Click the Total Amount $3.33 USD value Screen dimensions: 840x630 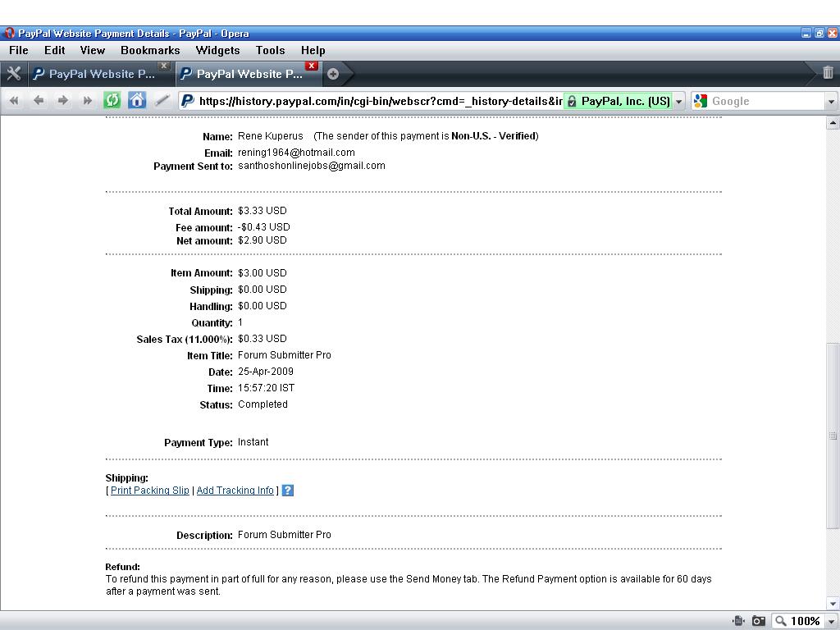pyautogui.click(x=262, y=211)
